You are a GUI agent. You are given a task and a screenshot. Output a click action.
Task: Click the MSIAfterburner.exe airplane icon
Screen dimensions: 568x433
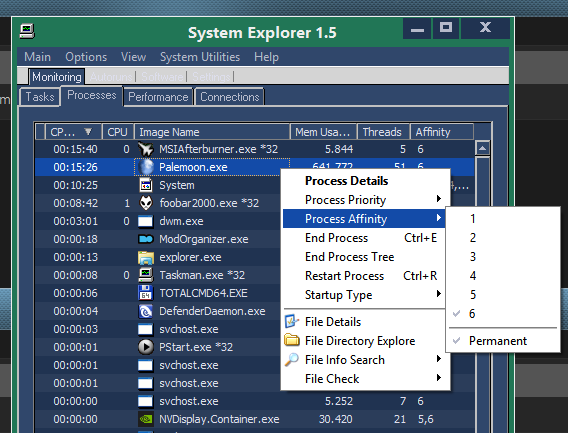tap(146, 149)
